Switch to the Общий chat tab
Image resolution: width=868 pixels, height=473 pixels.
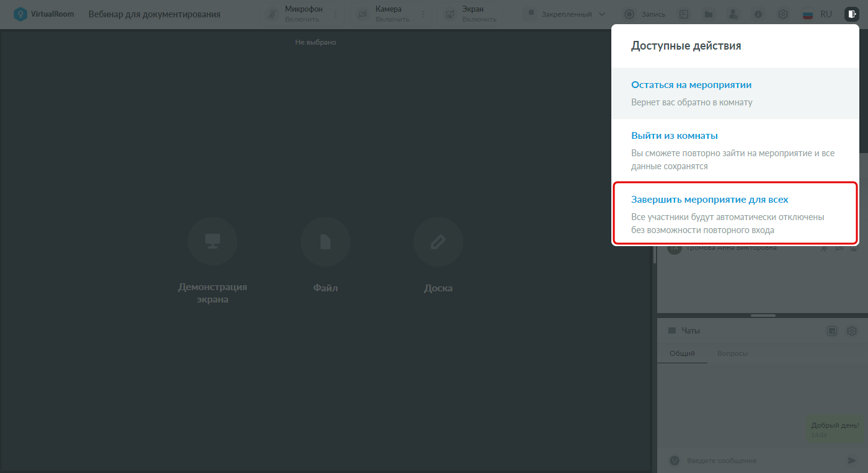click(682, 353)
